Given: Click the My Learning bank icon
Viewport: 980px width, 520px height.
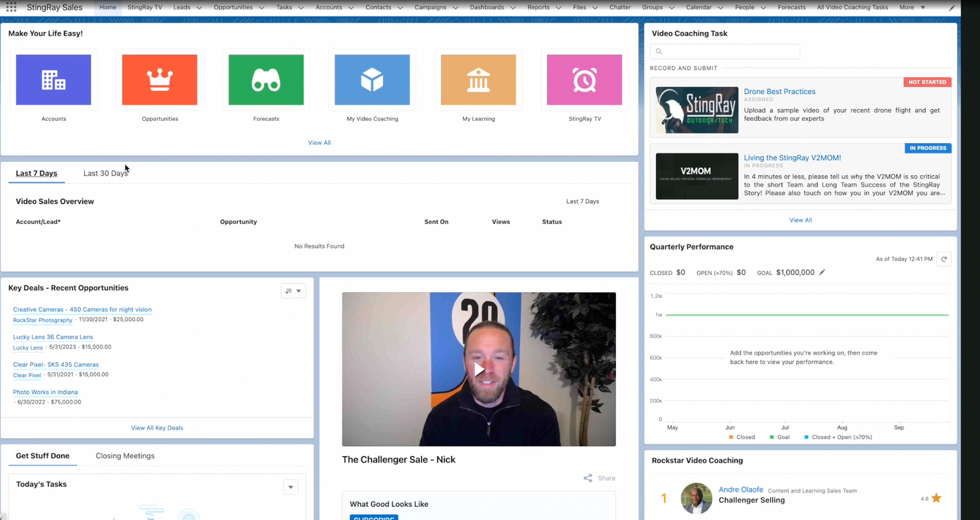Looking at the screenshot, I should click(478, 80).
